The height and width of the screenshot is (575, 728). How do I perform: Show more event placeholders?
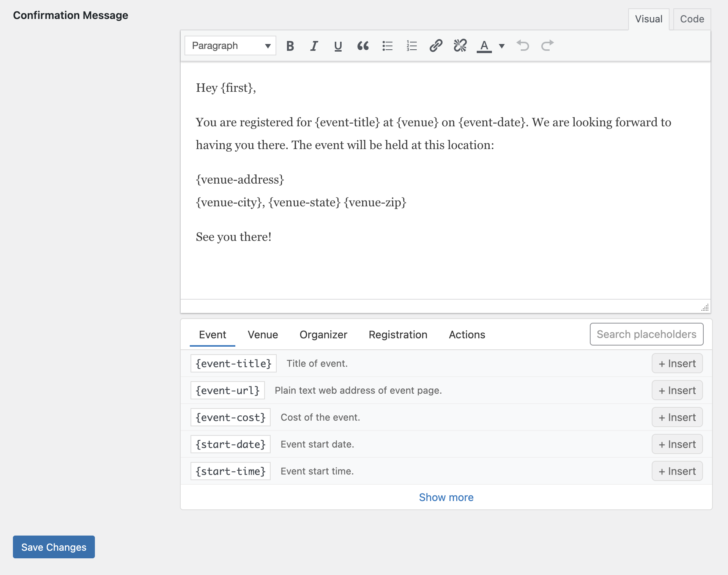coord(446,497)
